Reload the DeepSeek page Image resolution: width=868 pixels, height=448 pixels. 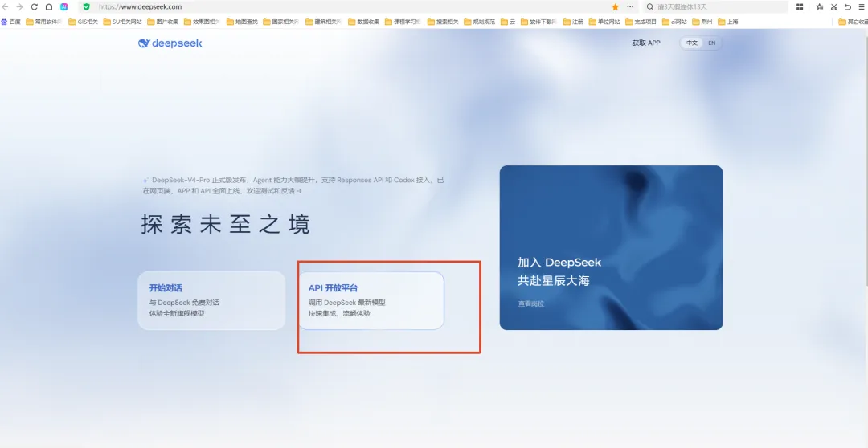pos(35,6)
